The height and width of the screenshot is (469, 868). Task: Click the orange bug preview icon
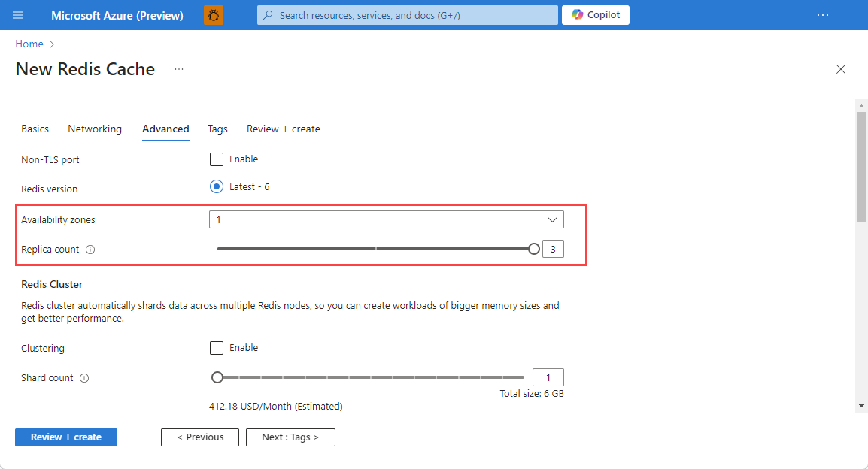pyautogui.click(x=214, y=15)
